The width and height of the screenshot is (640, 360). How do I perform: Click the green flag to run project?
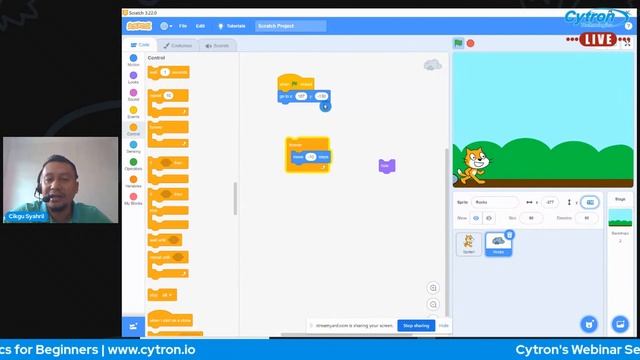click(x=458, y=43)
